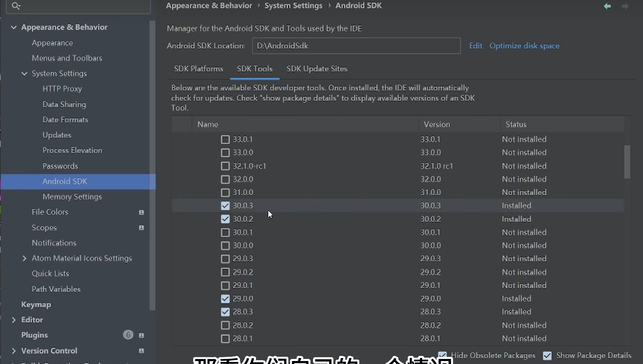Click the settings search field
Image resolution: width=643 pixels, height=364 pixels.
78,6
